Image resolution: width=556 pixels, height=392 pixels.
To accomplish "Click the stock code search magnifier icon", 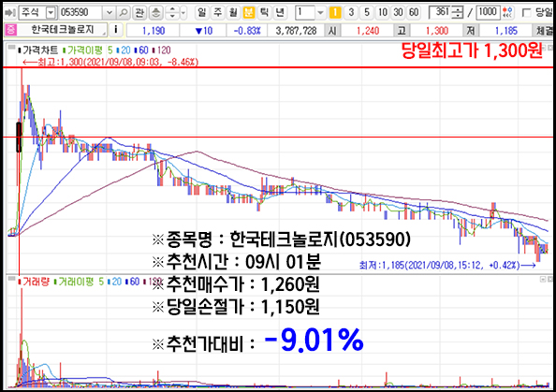I will pyautogui.click(x=124, y=13).
